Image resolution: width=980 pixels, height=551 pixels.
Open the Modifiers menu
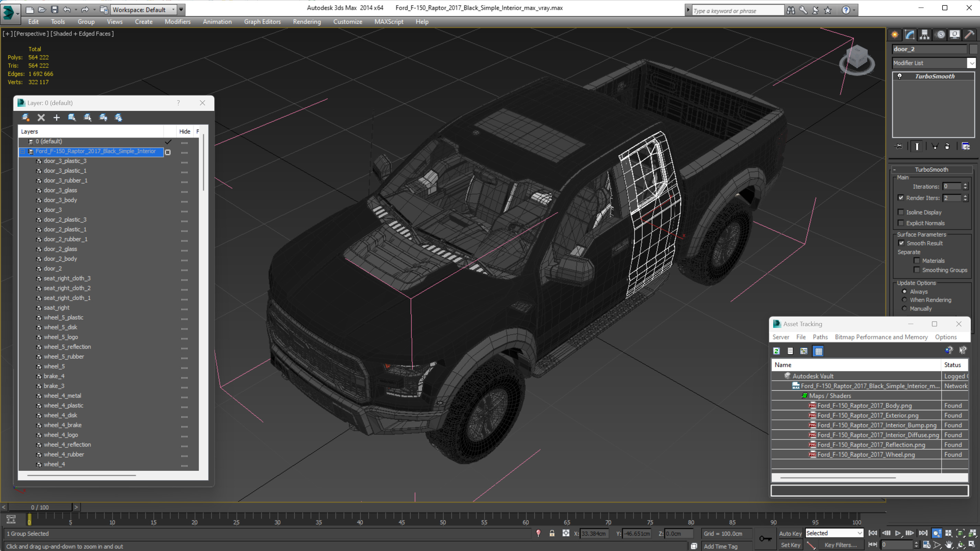177,22
